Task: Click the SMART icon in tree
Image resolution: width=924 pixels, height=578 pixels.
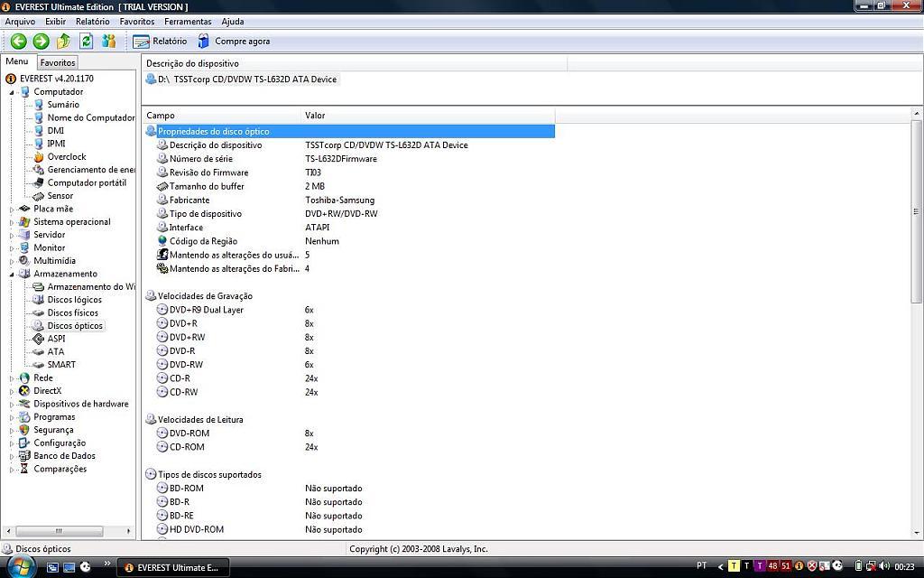Action: tap(38, 365)
